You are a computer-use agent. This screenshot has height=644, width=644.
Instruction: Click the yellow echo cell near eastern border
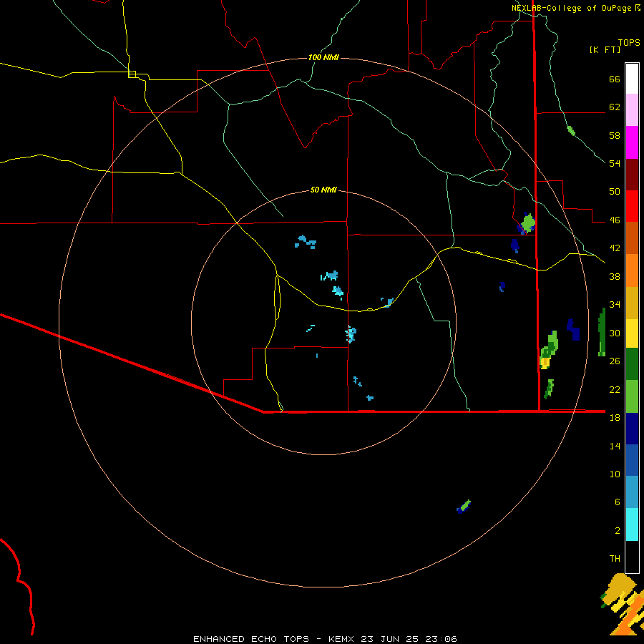coord(545,363)
